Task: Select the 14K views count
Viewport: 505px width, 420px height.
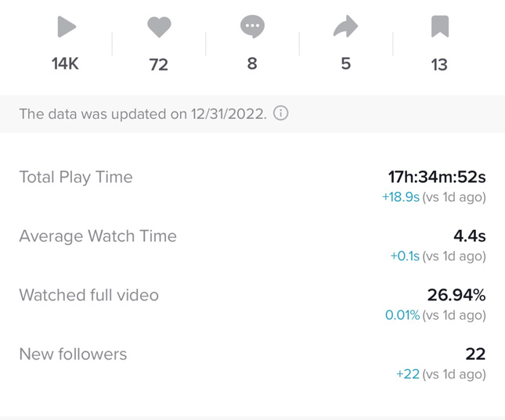Action: pyautogui.click(x=66, y=64)
